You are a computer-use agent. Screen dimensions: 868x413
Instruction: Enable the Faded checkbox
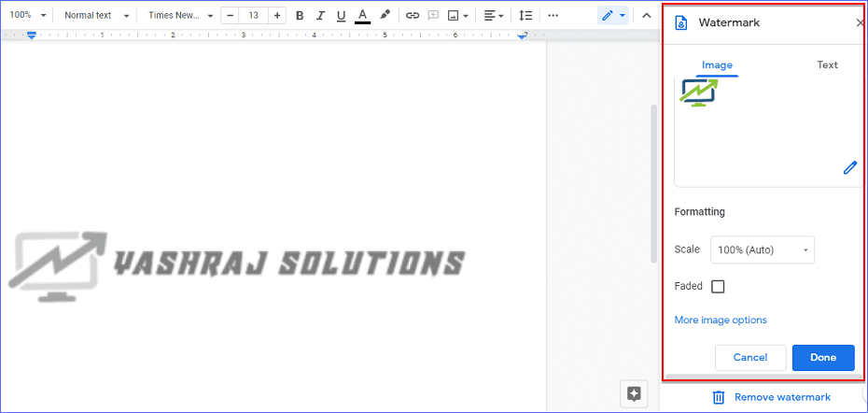coord(718,287)
